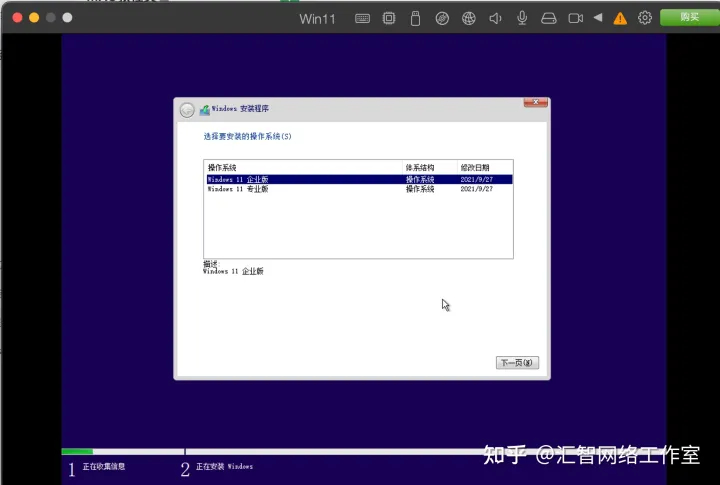The image size is (720, 485).
Task: Click the date 2021/9/27 in 专业版 row
Action: pos(477,189)
